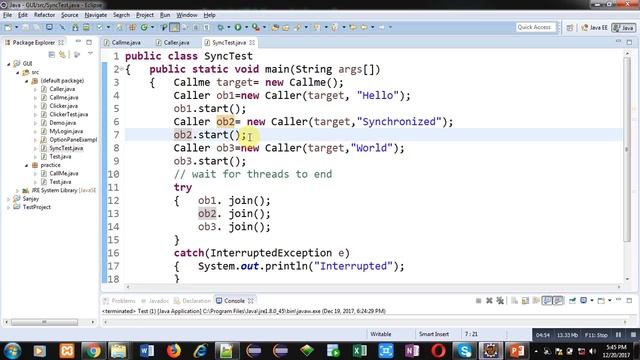Click the Run External Tools icon

256,27
